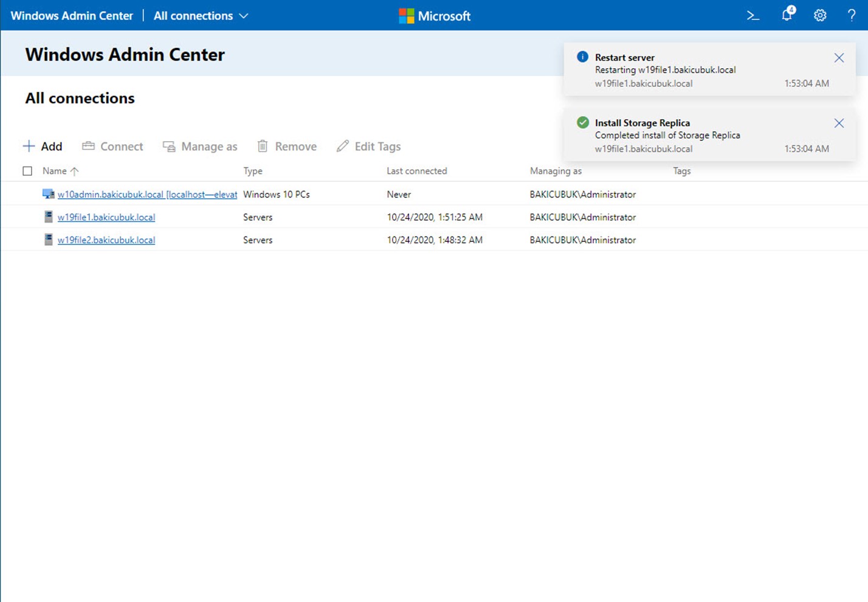Open the notifications bell icon

coord(788,14)
